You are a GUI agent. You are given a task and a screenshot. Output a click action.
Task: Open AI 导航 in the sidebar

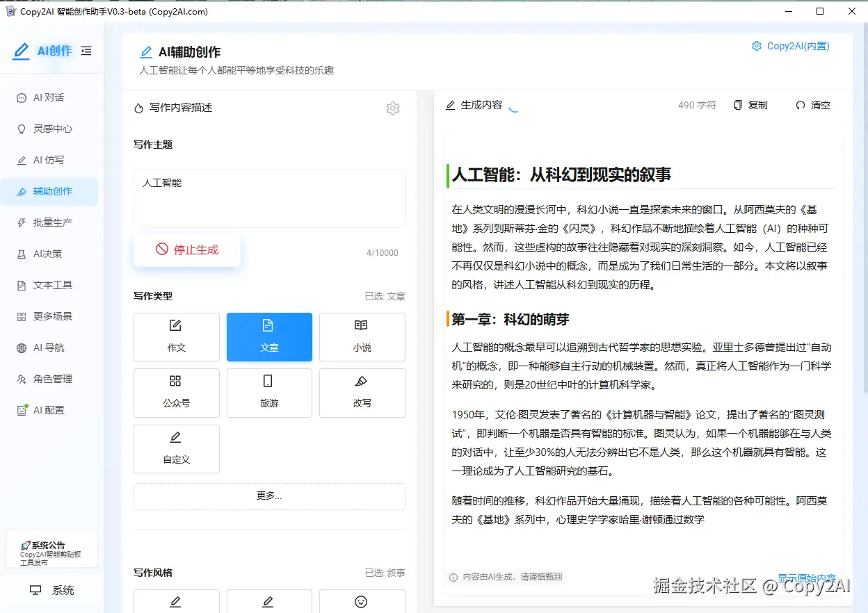tap(49, 348)
